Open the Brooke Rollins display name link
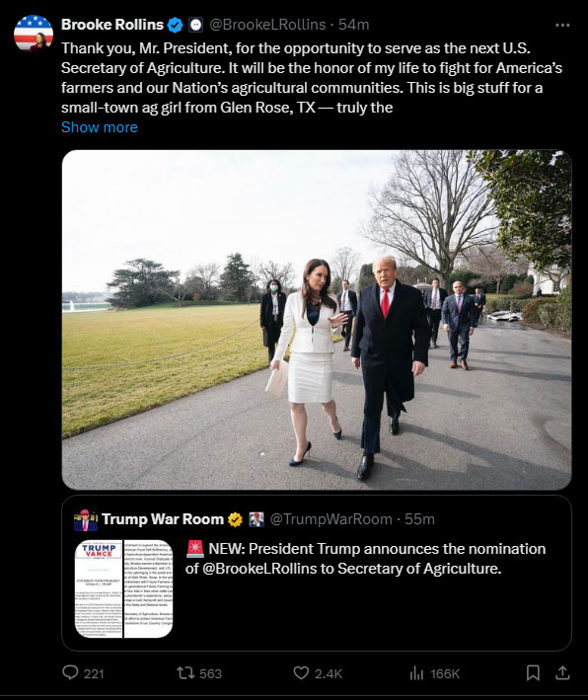Viewport: 588px width, 700px height. (x=112, y=25)
